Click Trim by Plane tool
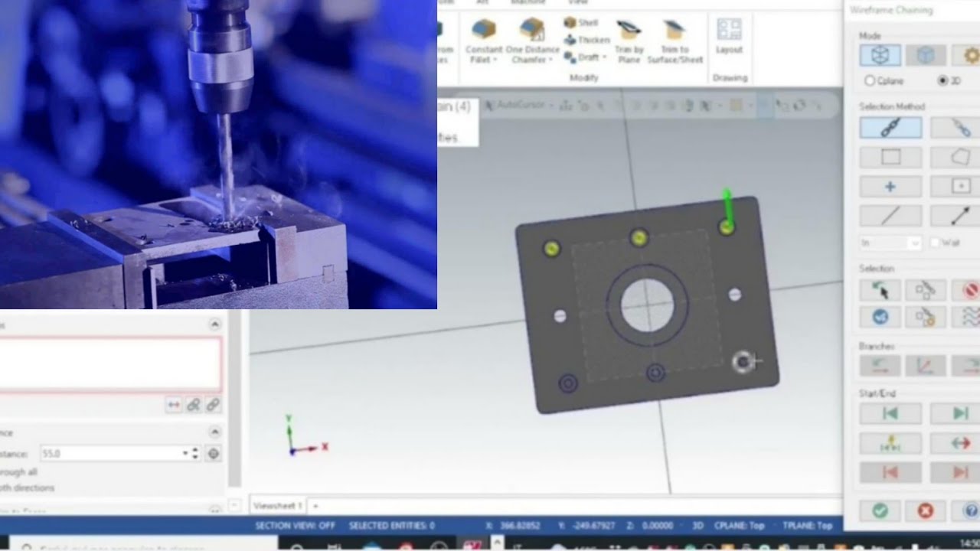The width and height of the screenshot is (980, 551). (x=629, y=42)
